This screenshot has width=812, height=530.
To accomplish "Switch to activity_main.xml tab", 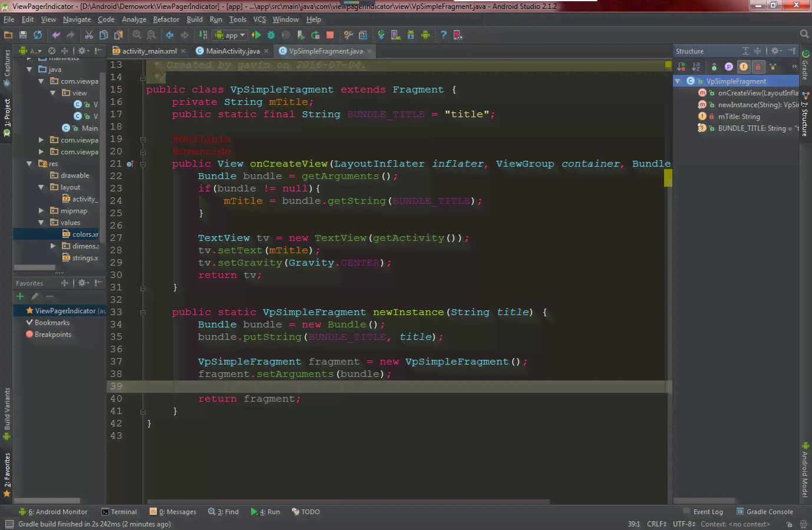I will tap(148, 51).
